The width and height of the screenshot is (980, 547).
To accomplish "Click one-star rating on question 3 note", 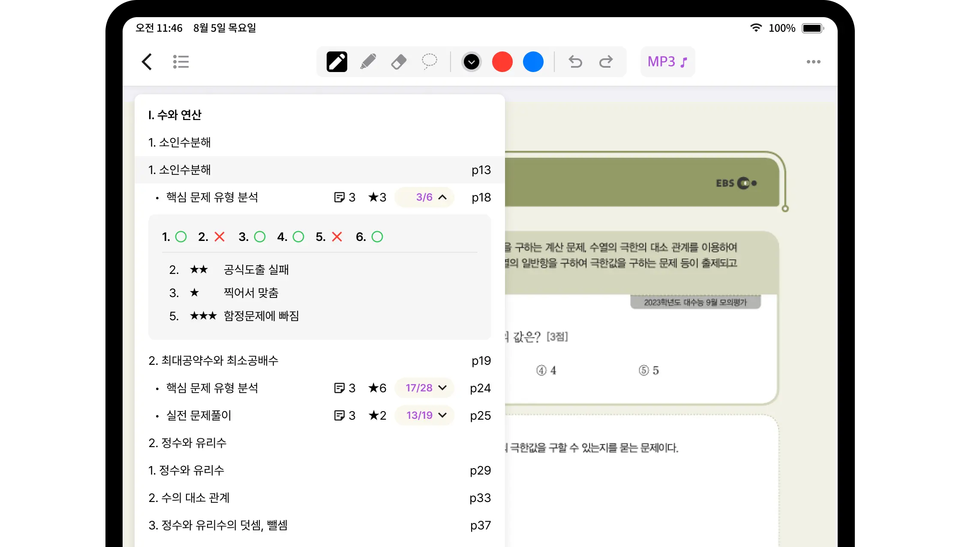I will (x=195, y=293).
